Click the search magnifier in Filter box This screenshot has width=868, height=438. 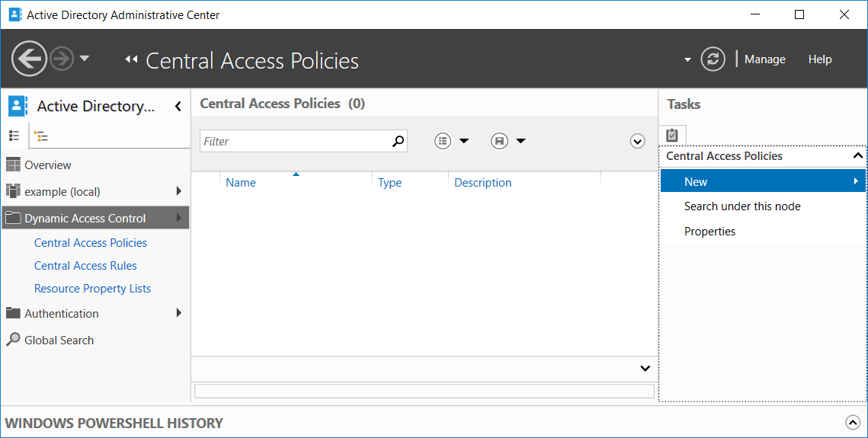(398, 141)
